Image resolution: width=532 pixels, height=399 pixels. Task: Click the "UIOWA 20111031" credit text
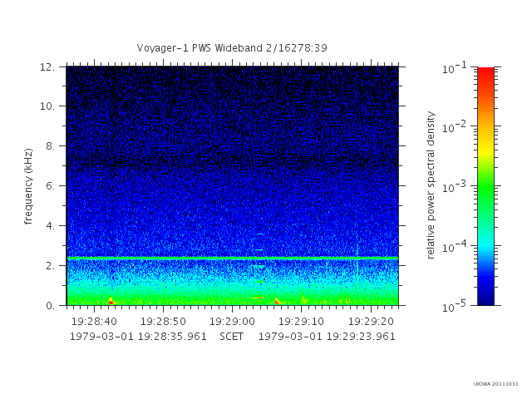point(495,384)
